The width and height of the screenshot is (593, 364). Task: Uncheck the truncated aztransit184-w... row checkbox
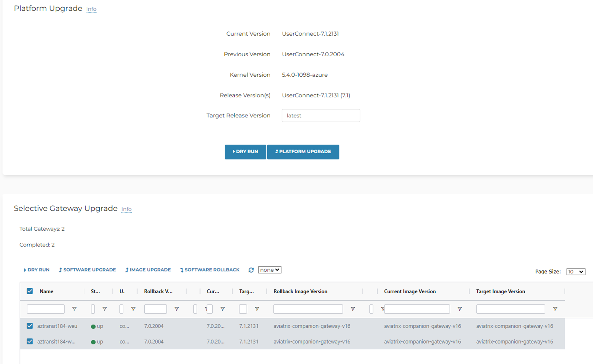[30, 341]
